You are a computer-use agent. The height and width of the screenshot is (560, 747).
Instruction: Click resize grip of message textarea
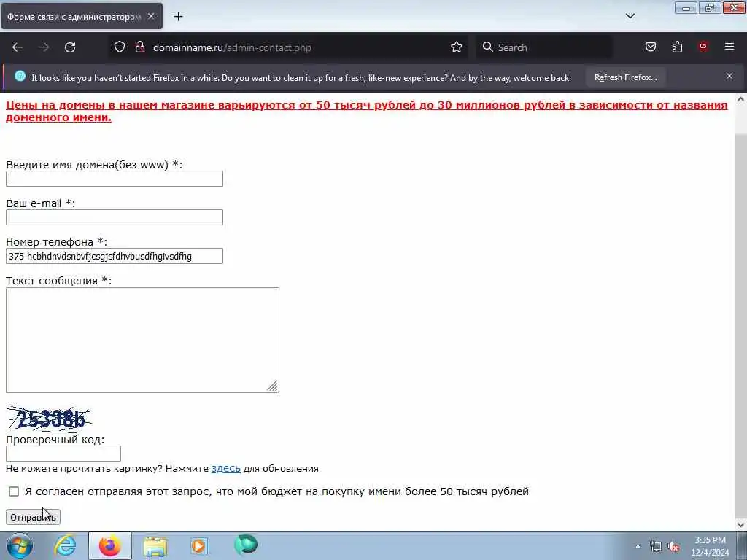pyautogui.click(x=273, y=386)
